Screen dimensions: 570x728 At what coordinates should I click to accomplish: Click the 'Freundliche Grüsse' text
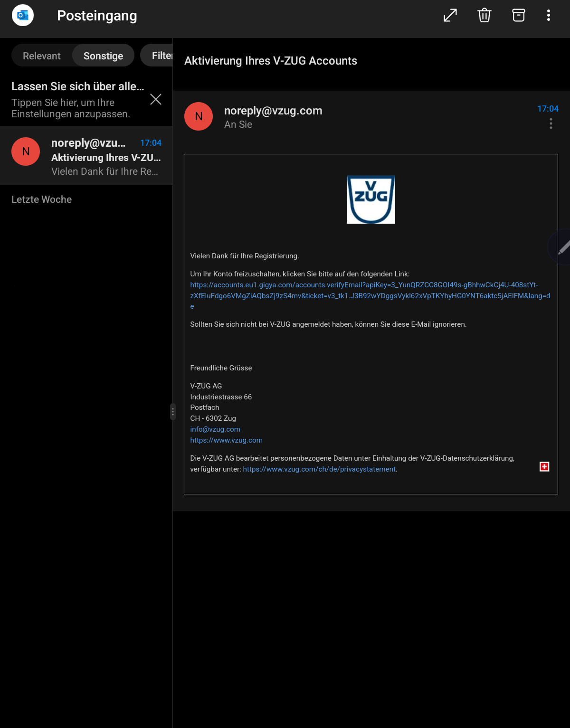221,368
